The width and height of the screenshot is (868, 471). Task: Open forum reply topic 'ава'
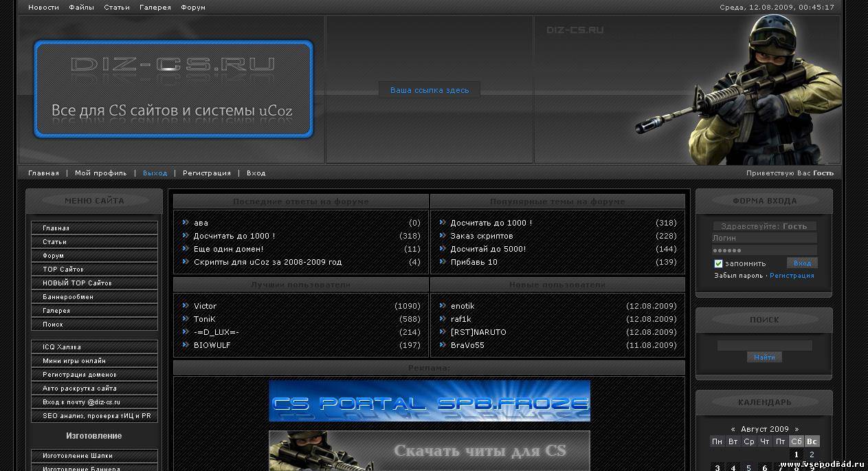pos(201,223)
